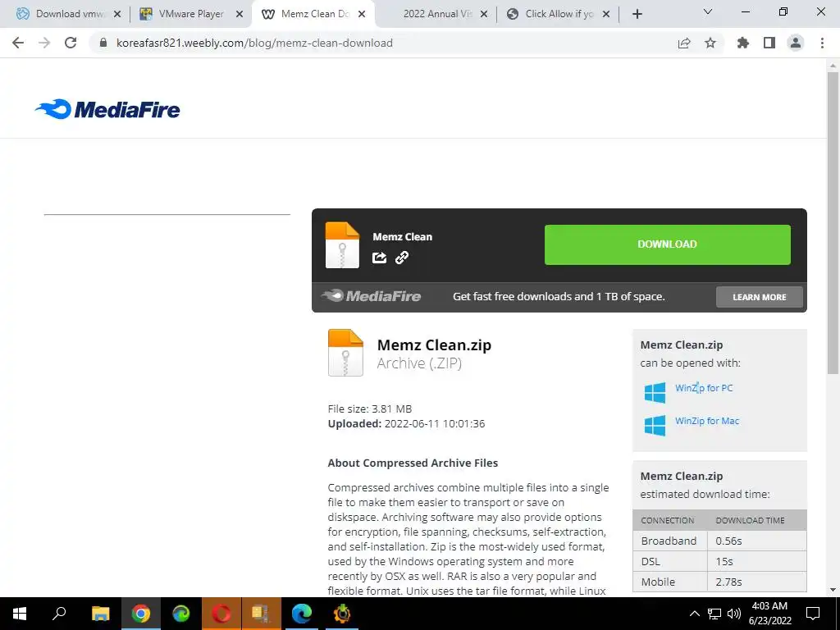Click the page vertical scrollbar thumb

(x=833, y=222)
